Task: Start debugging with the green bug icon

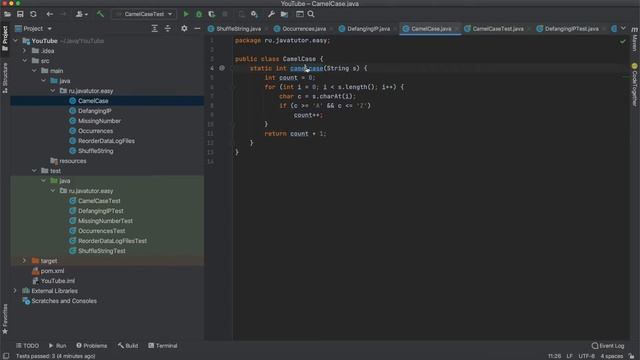Action: pos(199,14)
